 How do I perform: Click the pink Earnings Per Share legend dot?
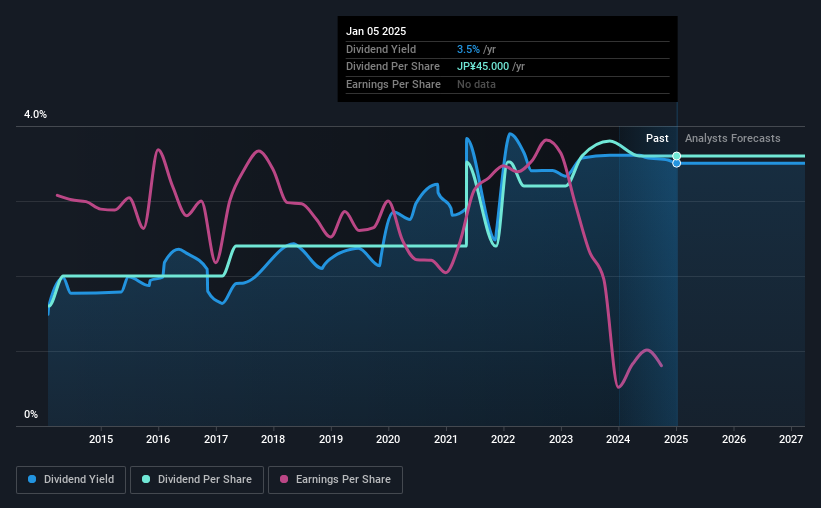(284, 479)
